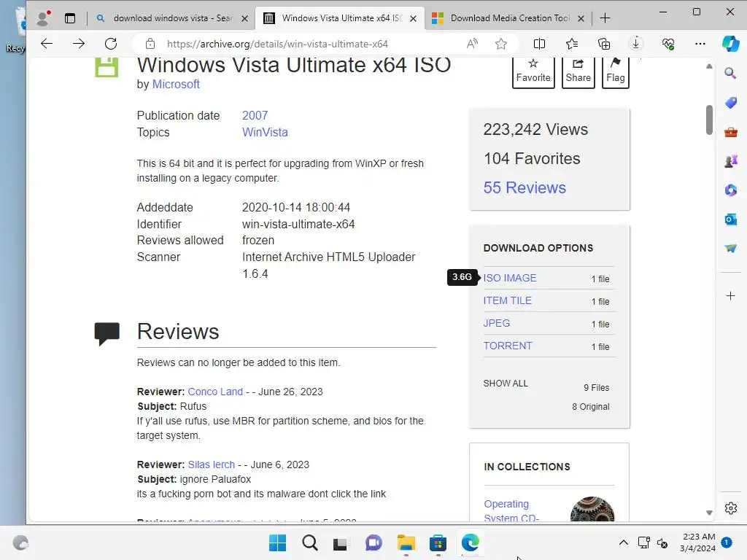Screen dimensions: 747x560
Task: Click the page scrollbar down arrow
Action: tap(709, 513)
